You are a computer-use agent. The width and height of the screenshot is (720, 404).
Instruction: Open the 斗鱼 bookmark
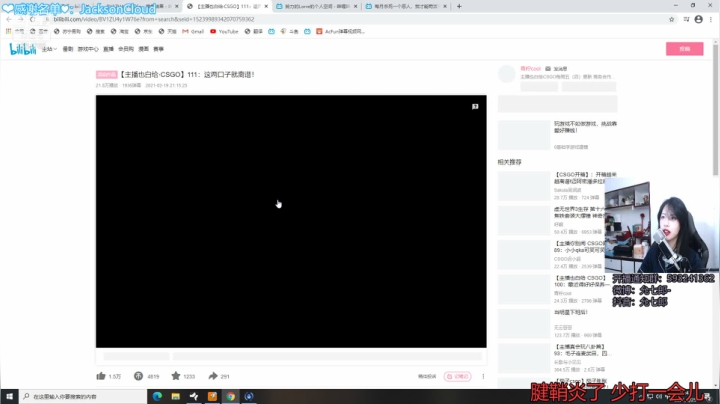click(x=289, y=31)
